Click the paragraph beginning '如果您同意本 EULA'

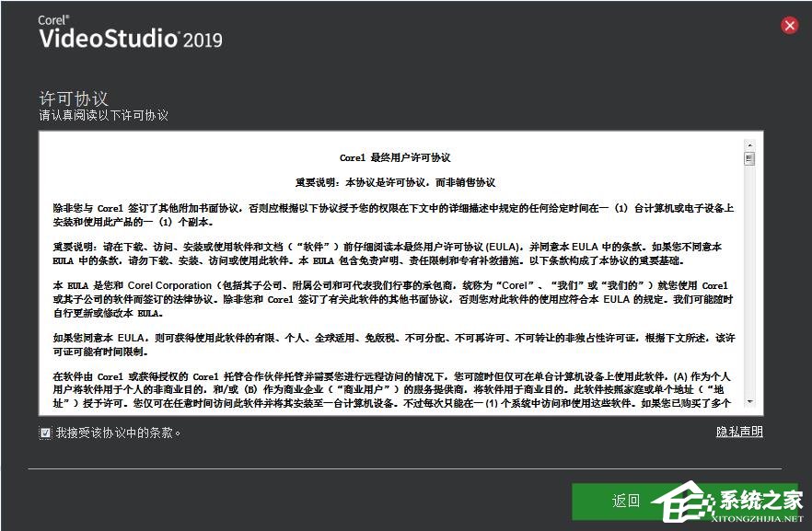394,345
